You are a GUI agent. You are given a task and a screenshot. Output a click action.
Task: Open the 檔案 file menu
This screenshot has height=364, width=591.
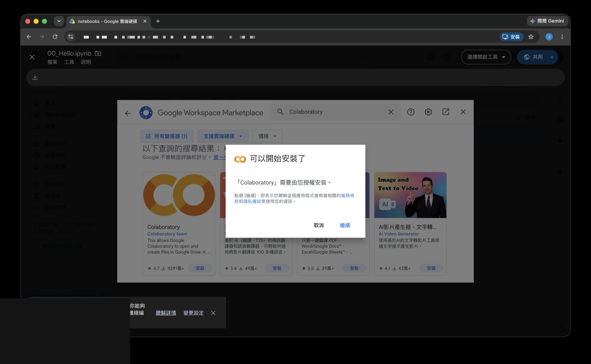click(53, 62)
